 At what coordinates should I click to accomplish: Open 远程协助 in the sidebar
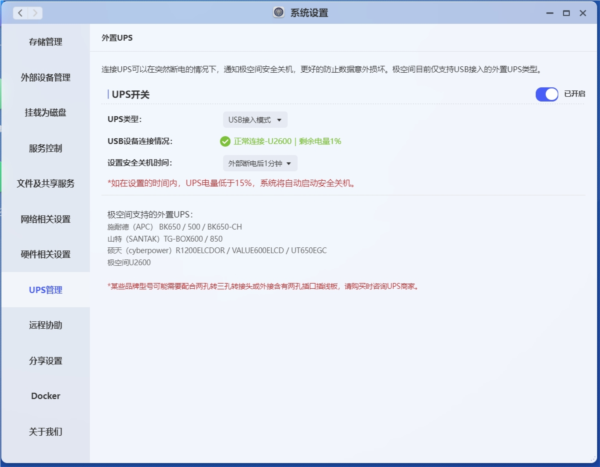(x=46, y=325)
